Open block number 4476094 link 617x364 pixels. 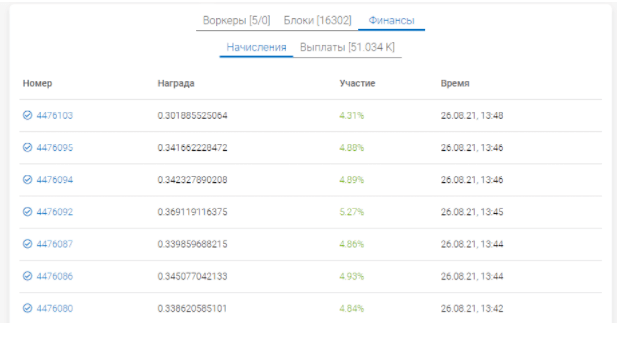pyautogui.click(x=55, y=180)
